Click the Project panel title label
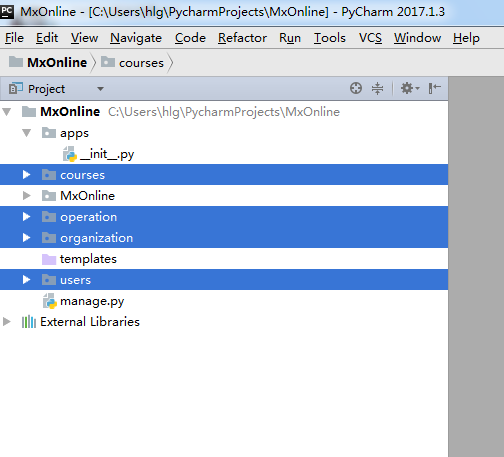This screenshot has width=504, height=457. coord(46,89)
